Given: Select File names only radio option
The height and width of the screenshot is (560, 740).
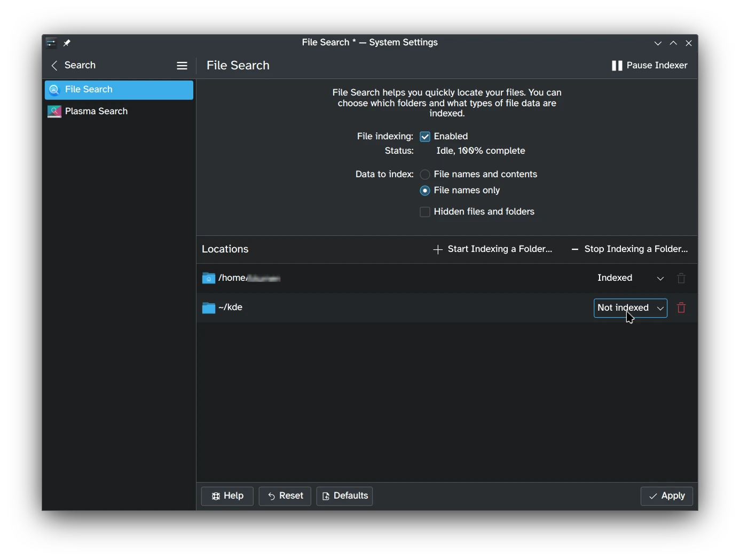Looking at the screenshot, I should click(x=425, y=191).
